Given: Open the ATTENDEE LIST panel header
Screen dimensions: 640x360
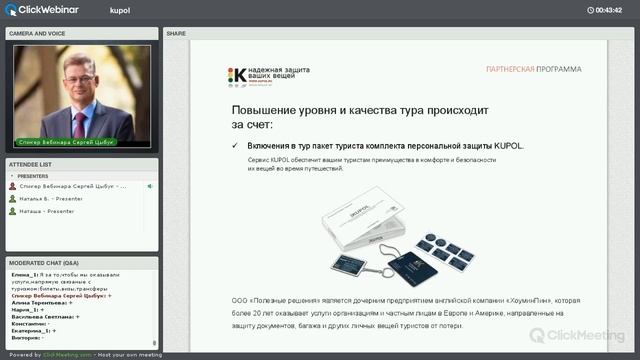Looking at the screenshot, I should click(x=82, y=164).
